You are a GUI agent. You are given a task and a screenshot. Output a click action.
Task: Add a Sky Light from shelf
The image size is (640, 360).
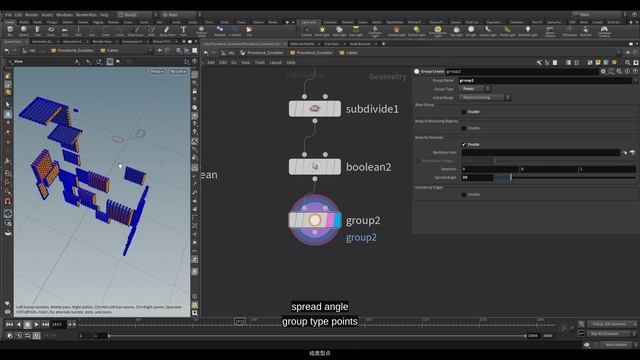click(456, 31)
